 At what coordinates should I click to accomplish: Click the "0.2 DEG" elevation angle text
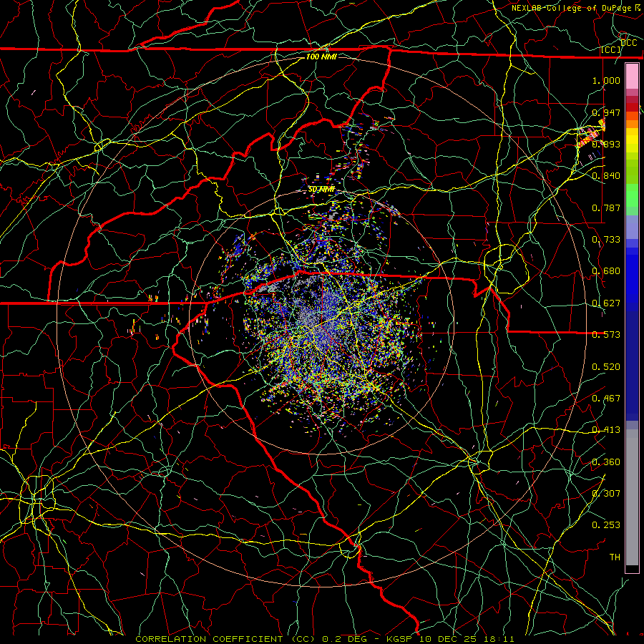(x=345, y=639)
